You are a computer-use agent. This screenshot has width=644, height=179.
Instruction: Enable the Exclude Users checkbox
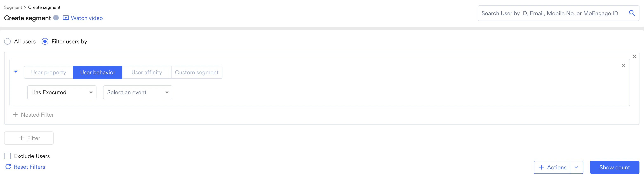[7, 156]
